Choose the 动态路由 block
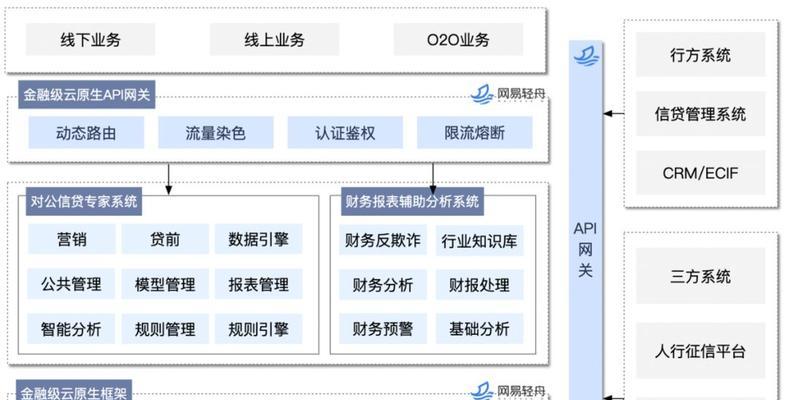 pyautogui.click(x=86, y=133)
